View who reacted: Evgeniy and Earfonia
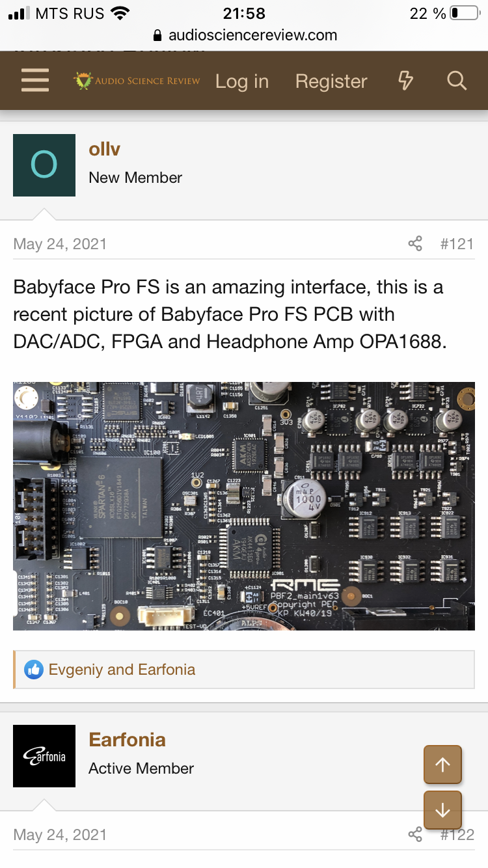The width and height of the screenshot is (488, 868). pos(122,670)
